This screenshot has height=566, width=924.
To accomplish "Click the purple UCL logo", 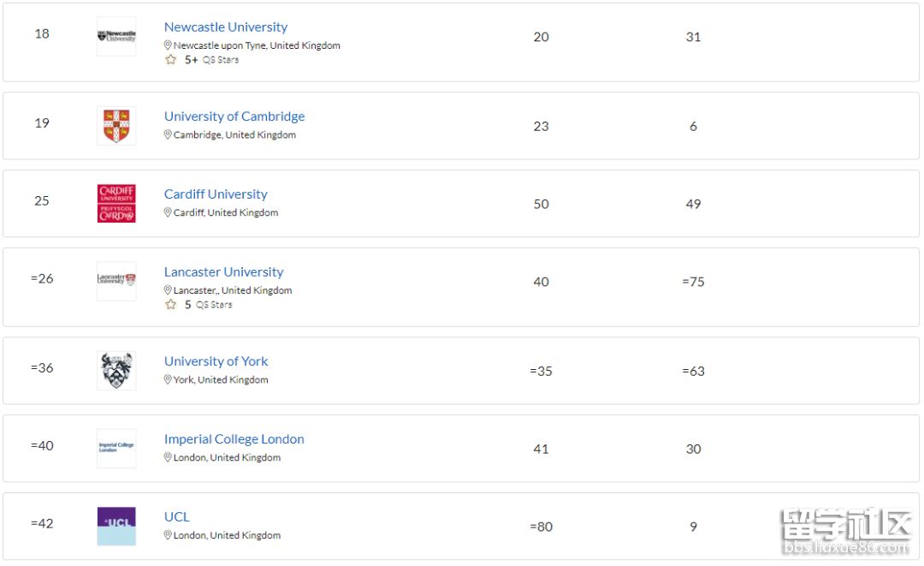I will 116,526.
